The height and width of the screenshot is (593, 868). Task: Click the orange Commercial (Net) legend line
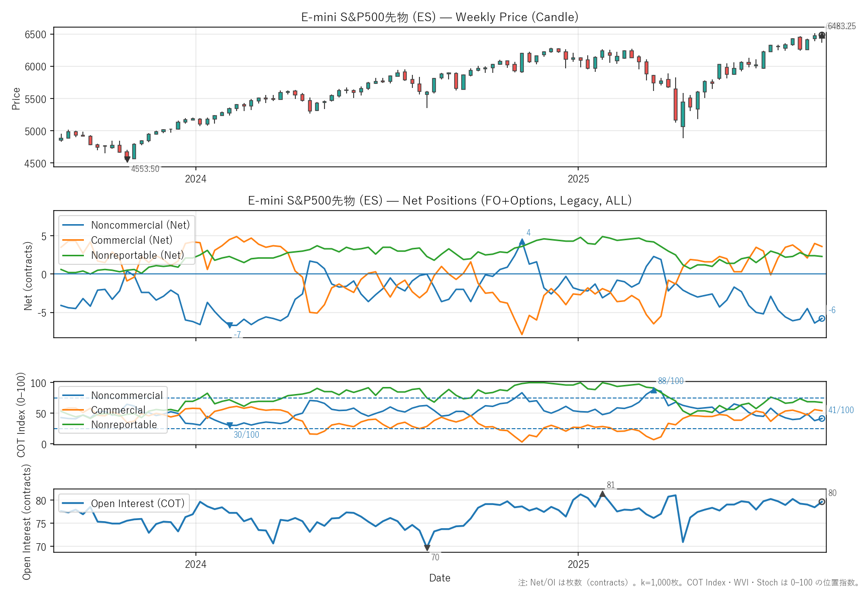point(73,240)
